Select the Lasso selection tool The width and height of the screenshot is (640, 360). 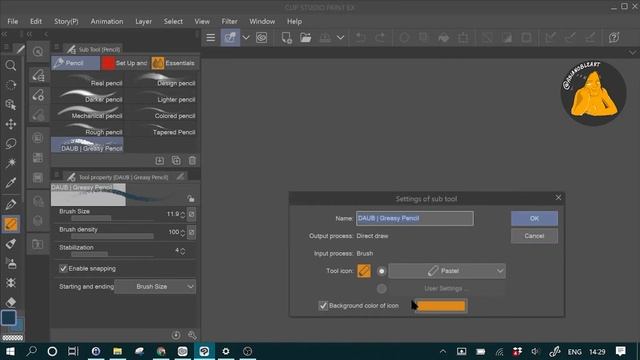(11, 143)
